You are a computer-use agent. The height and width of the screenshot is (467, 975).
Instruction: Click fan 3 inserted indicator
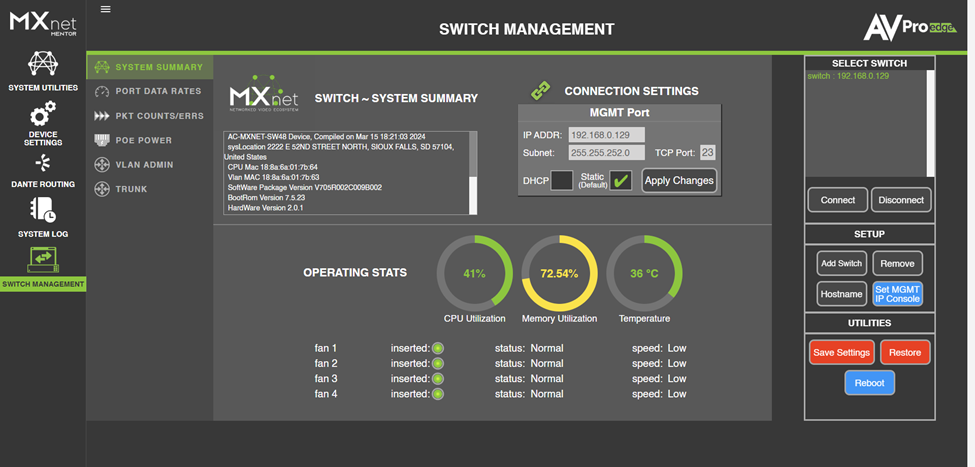438,379
